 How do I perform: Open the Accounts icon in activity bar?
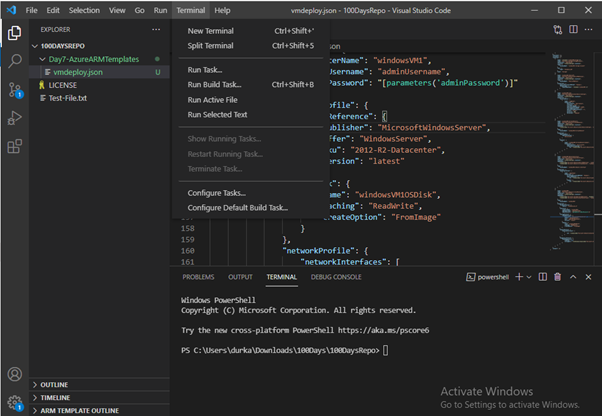(15, 375)
